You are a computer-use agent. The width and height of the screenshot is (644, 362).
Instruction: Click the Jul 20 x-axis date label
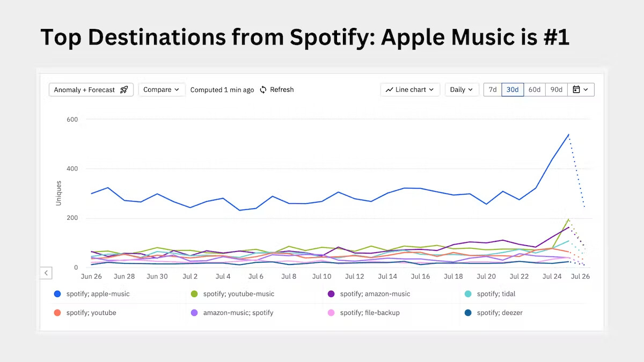coord(486,276)
